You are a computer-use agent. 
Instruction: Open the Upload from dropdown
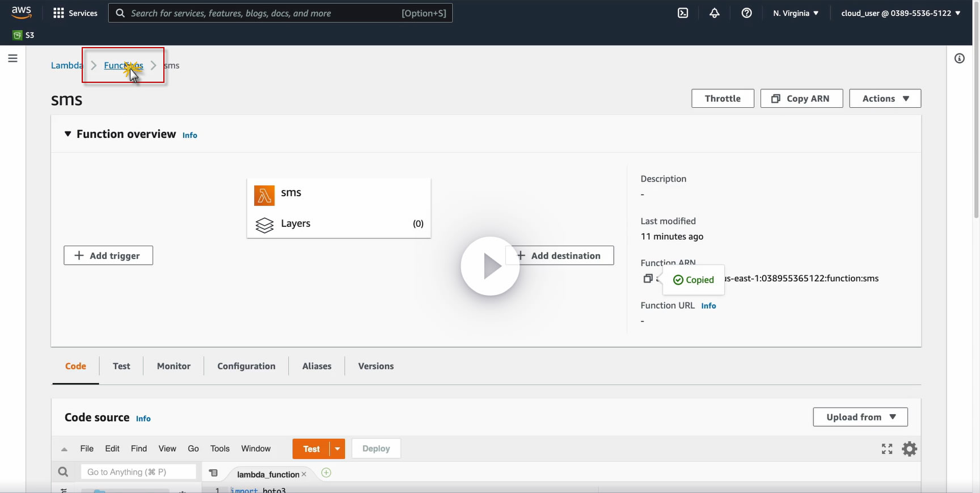pos(860,417)
